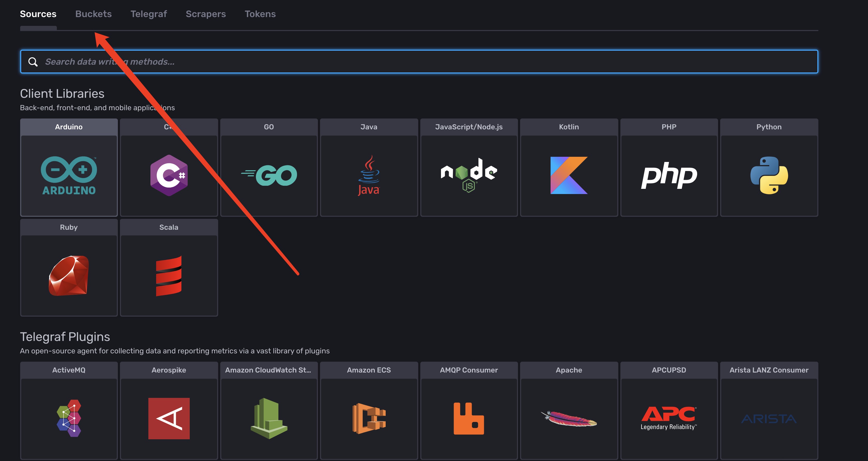
Task: Select the JavaScript/Node.js logo tile
Action: click(469, 167)
